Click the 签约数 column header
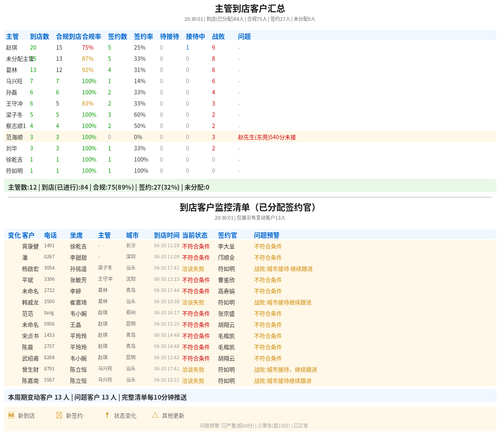This screenshot has height=448, width=500. [117, 36]
